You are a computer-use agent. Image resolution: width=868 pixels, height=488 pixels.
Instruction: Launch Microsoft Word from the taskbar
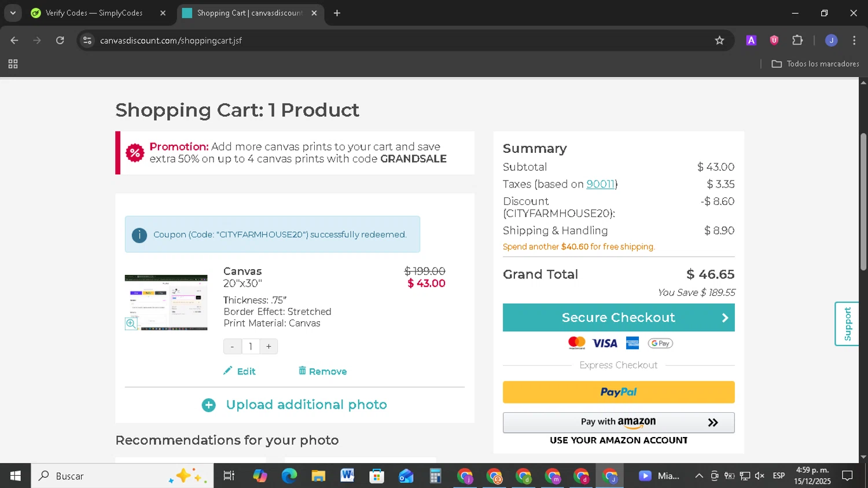pos(347,476)
